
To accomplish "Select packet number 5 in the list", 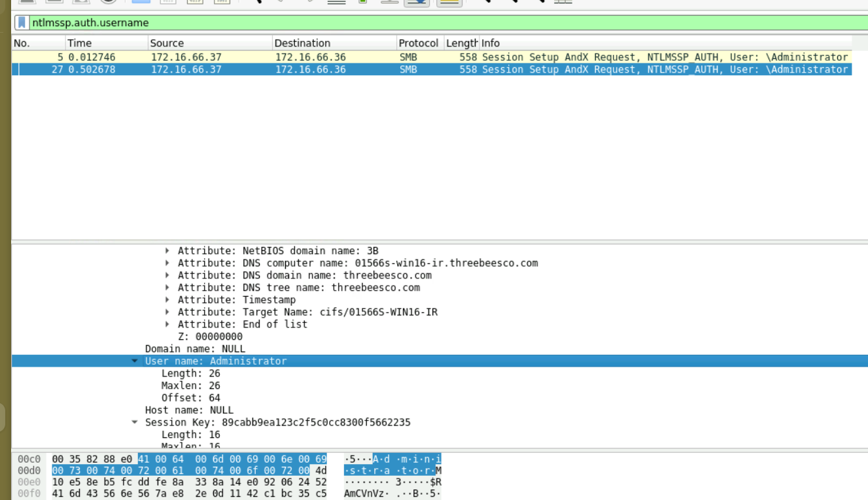I will pyautogui.click(x=262, y=57).
